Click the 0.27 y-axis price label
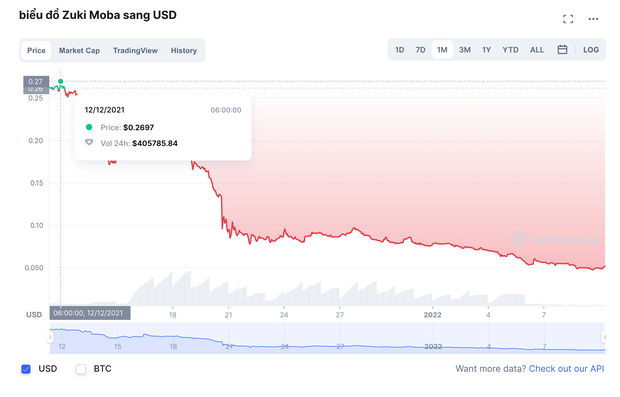 click(36, 81)
